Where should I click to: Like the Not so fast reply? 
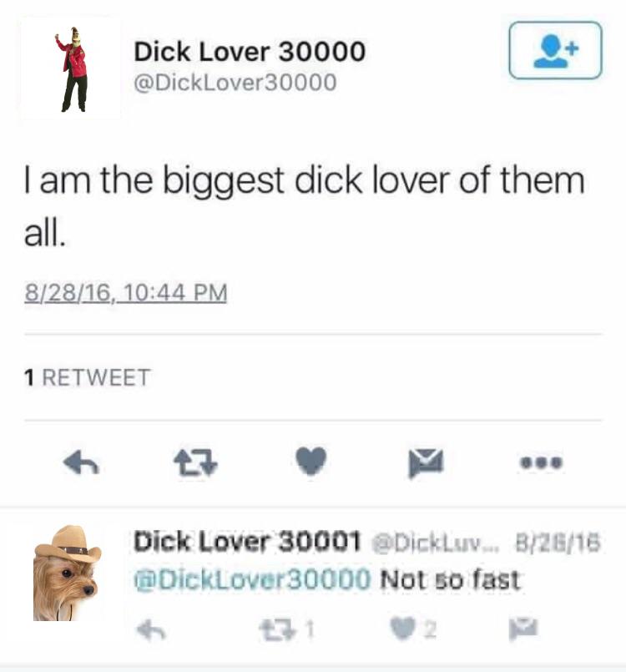(x=403, y=629)
